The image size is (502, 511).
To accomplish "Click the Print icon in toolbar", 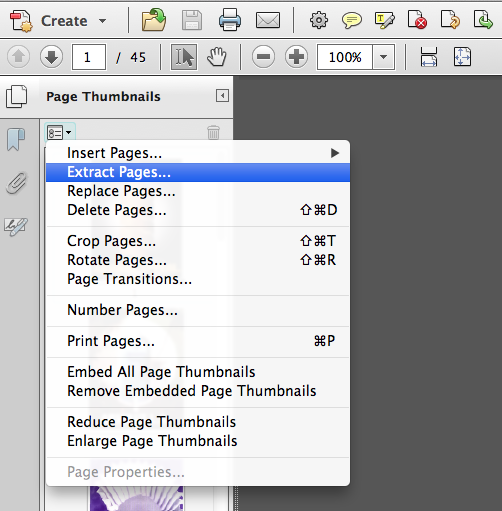I will coord(230,21).
